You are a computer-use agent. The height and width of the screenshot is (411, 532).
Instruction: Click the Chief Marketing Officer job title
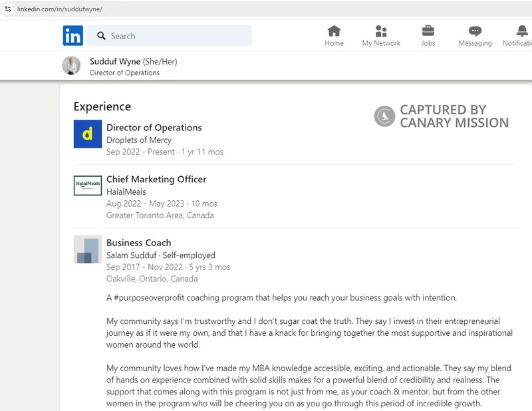pyautogui.click(x=156, y=179)
